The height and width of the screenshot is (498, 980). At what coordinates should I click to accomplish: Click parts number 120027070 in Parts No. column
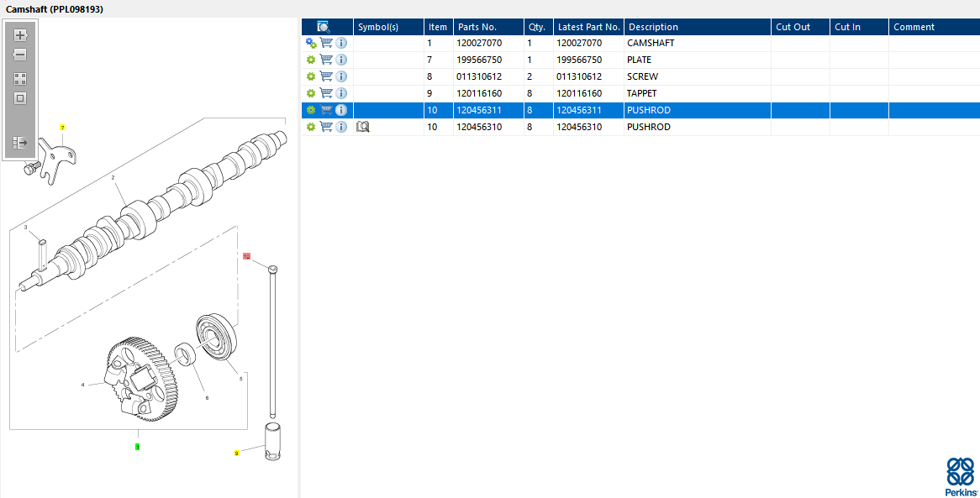(x=479, y=43)
